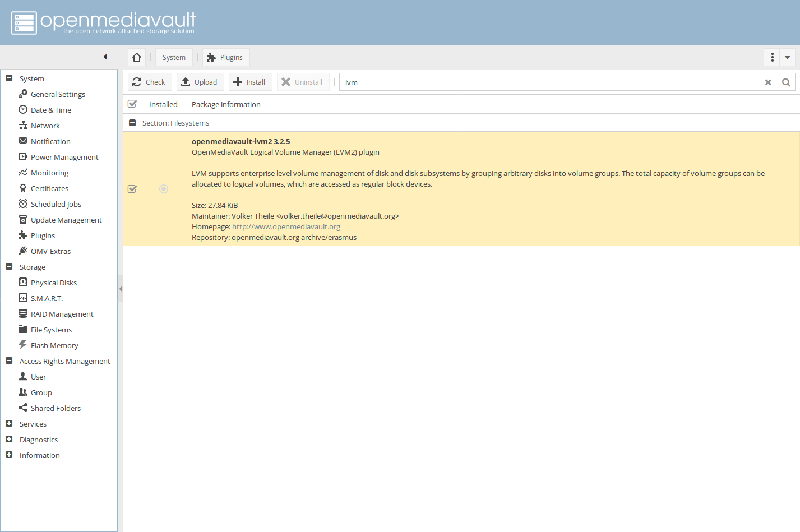800x532 pixels.
Task: Select the Services label in the tree
Action: point(33,424)
